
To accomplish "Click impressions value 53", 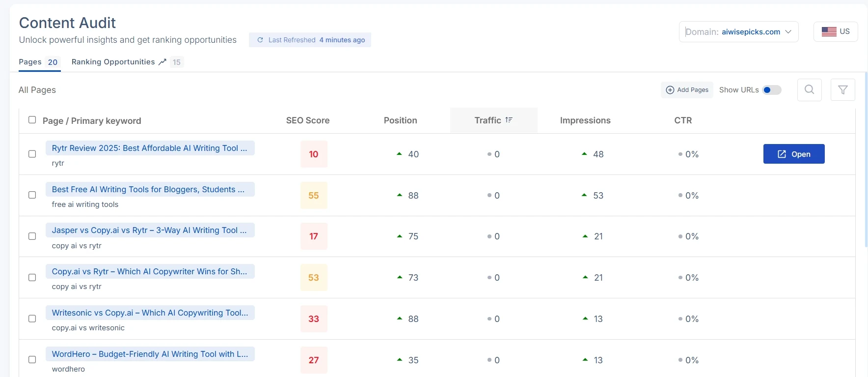I will point(598,196).
